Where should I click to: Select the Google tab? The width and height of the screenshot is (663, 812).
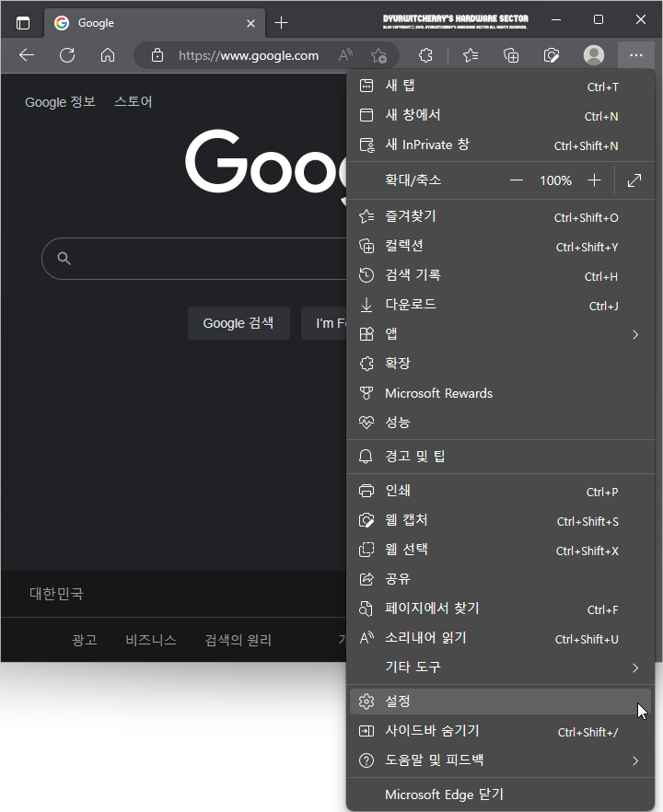click(x=156, y=23)
